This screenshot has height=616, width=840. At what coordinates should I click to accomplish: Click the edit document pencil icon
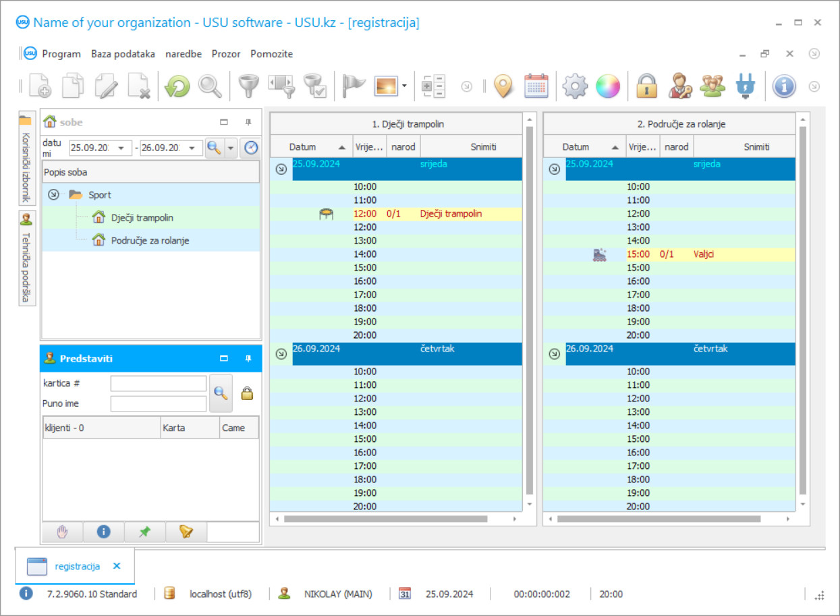coord(107,86)
